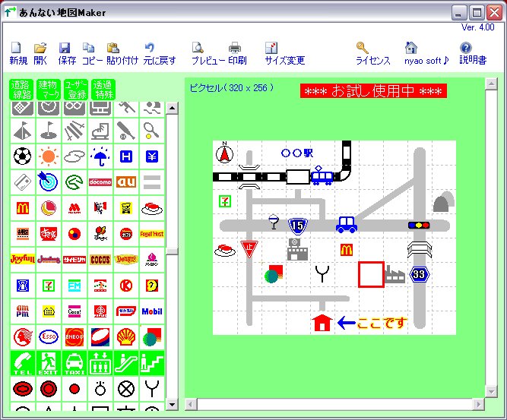Select the McDonald's logo in the symbol palette

click(23, 207)
